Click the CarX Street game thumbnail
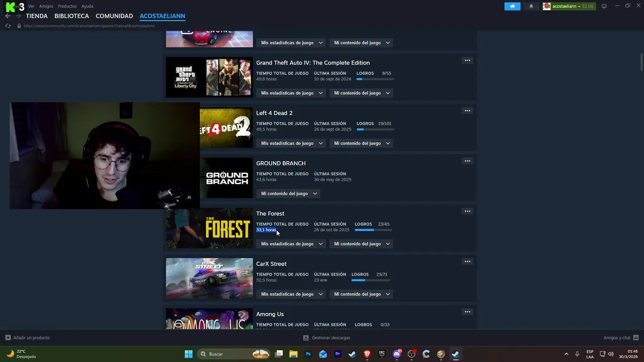This screenshot has width=644, height=362. [209, 279]
